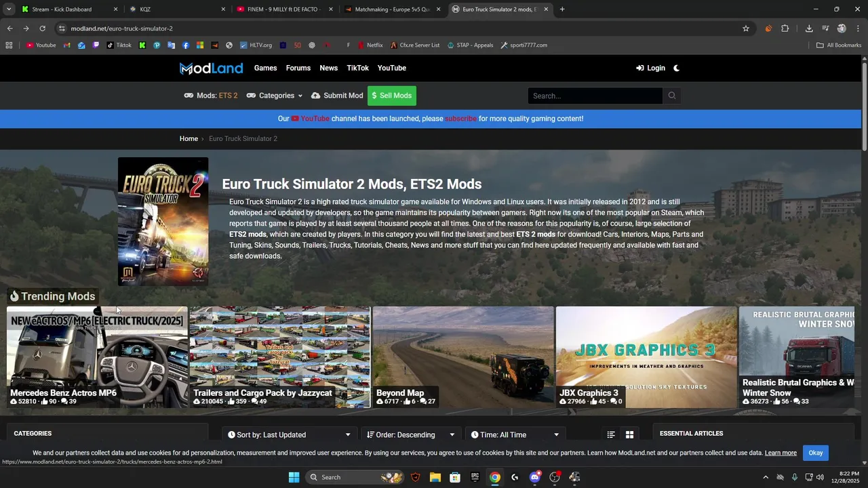Screen dimensions: 868x488
Task: Accept cookies with Okay button
Action: tap(816, 453)
